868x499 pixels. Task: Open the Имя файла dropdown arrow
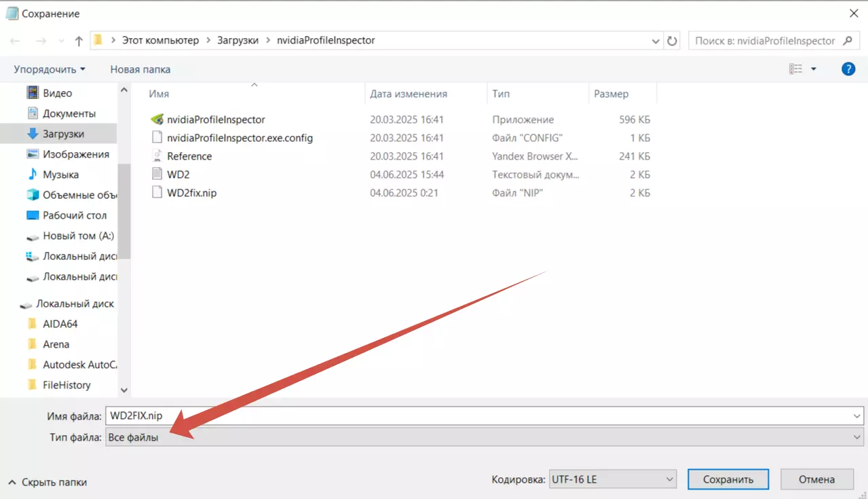858,416
